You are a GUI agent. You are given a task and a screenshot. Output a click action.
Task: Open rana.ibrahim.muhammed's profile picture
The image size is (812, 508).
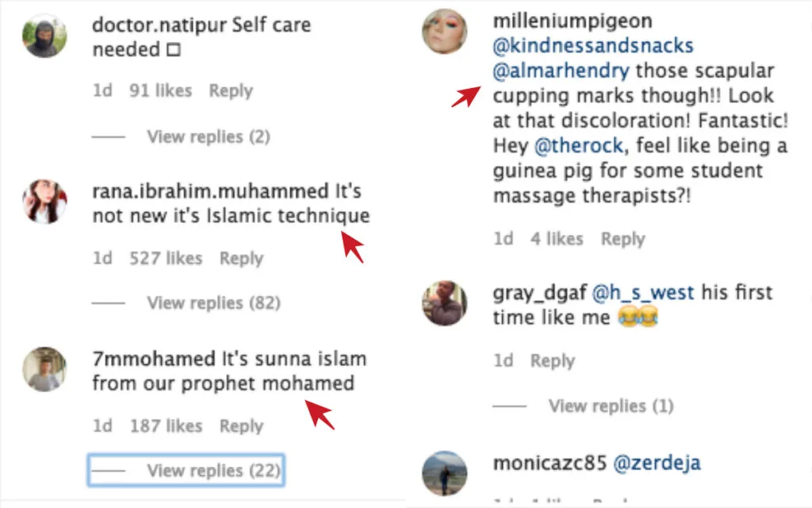click(44, 201)
